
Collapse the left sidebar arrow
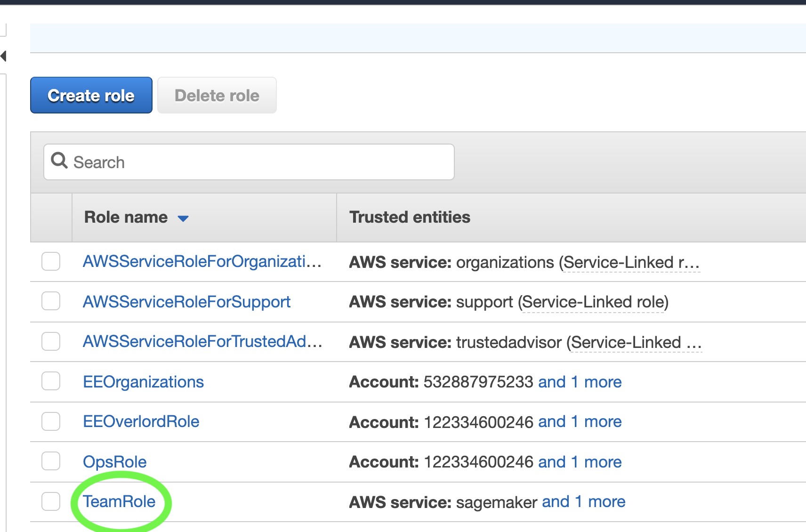(3, 56)
